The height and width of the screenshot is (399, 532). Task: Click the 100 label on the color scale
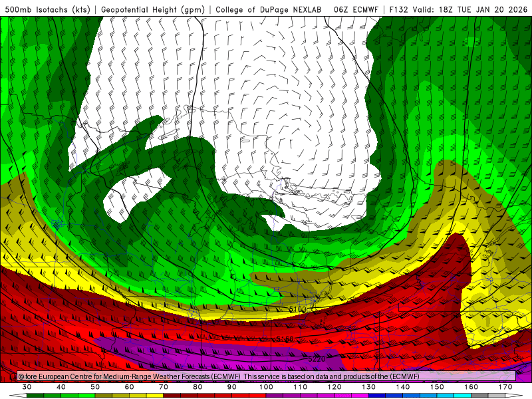point(266,387)
